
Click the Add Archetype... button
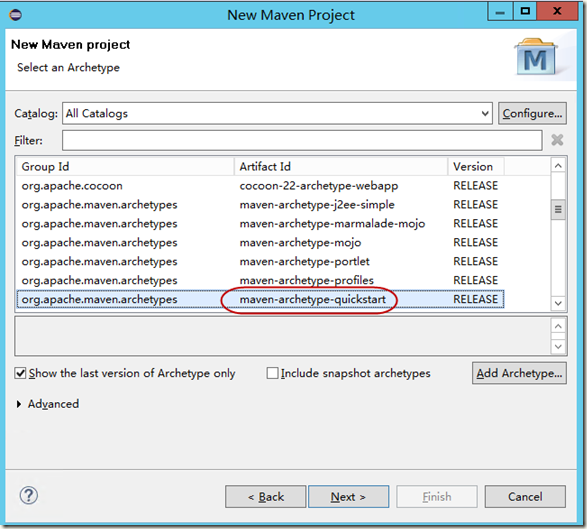(519, 373)
